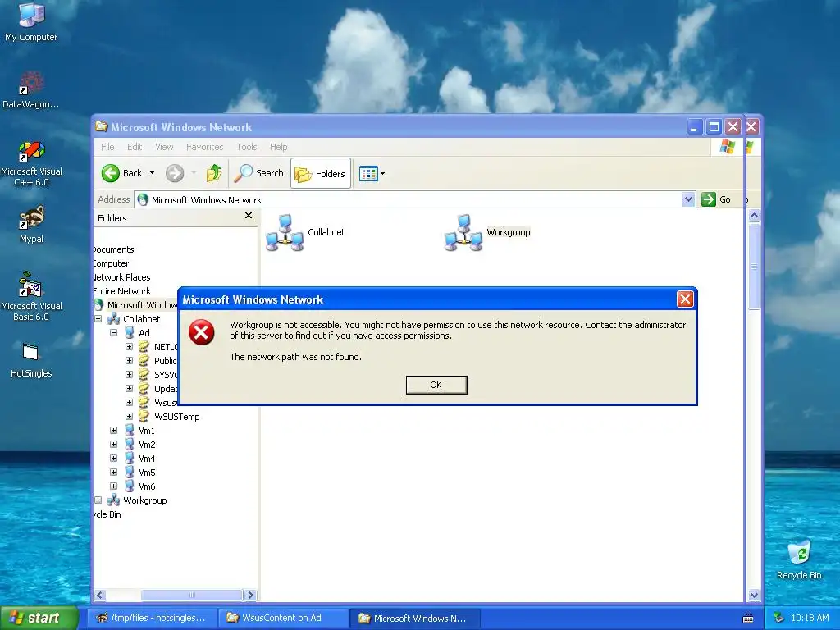Expand the Vm6 computer node

click(x=113, y=486)
